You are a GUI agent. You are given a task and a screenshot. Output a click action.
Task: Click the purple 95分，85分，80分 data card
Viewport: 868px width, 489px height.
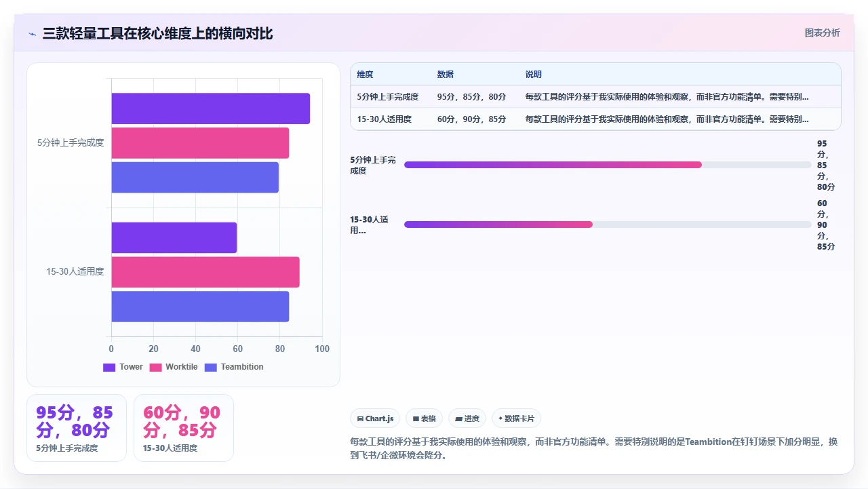[77, 428]
